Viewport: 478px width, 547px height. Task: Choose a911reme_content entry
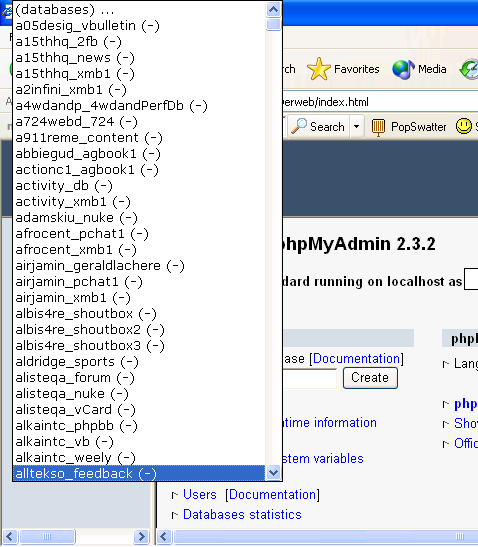[x=139, y=138]
